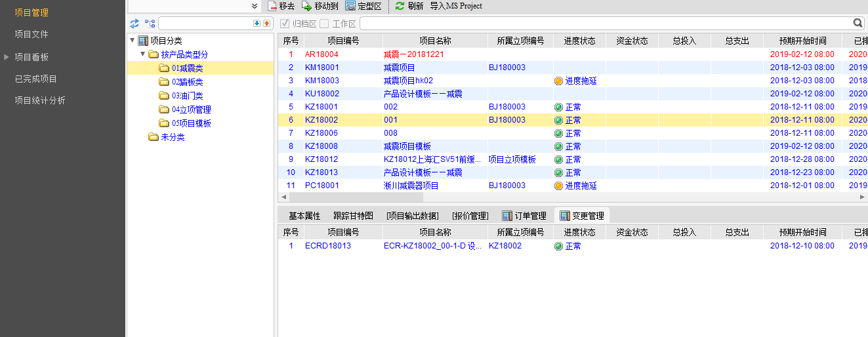This screenshot has height=337, width=868.
Task: Click the tree refresh arrows icon
Action: 134,24
